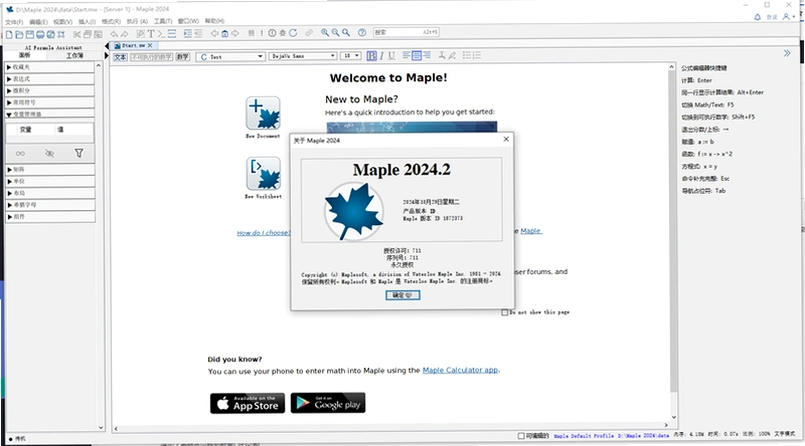Image resolution: width=805 pixels, height=446 pixels.
Task: Toggle the editable checkbox in status bar
Action: (x=521, y=436)
